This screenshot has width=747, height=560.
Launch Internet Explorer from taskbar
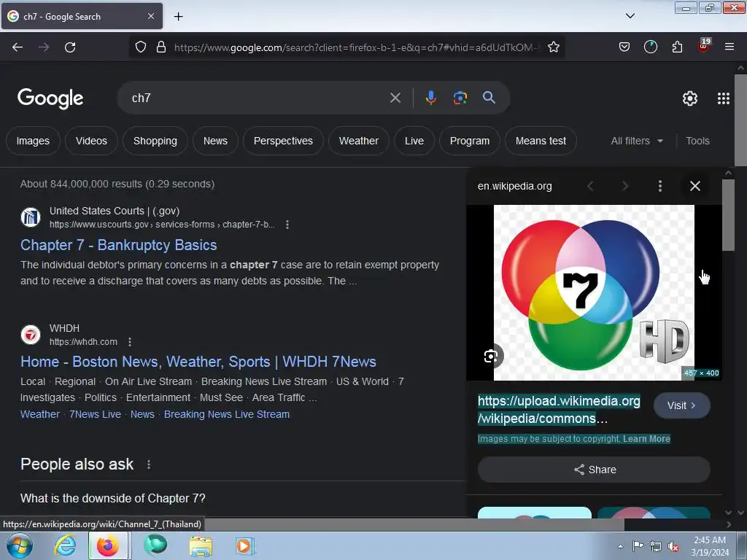point(65,545)
